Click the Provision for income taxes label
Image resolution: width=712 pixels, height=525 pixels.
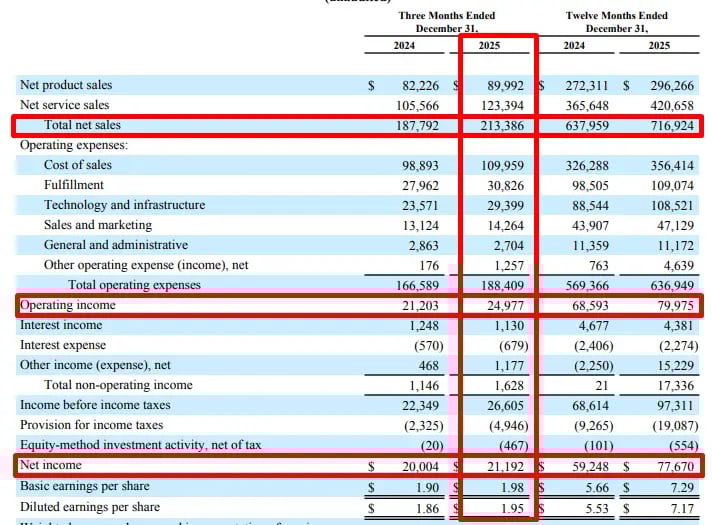pyautogui.click(x=91, y=425)
